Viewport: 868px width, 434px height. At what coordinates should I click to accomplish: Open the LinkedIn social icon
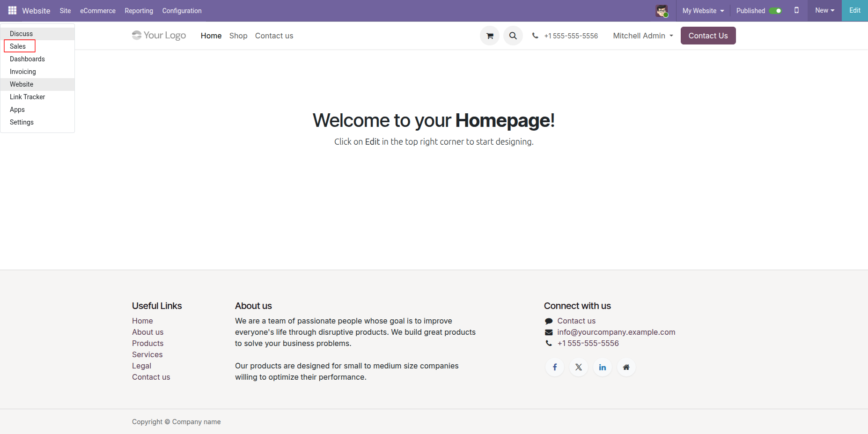tap(603, 367)
